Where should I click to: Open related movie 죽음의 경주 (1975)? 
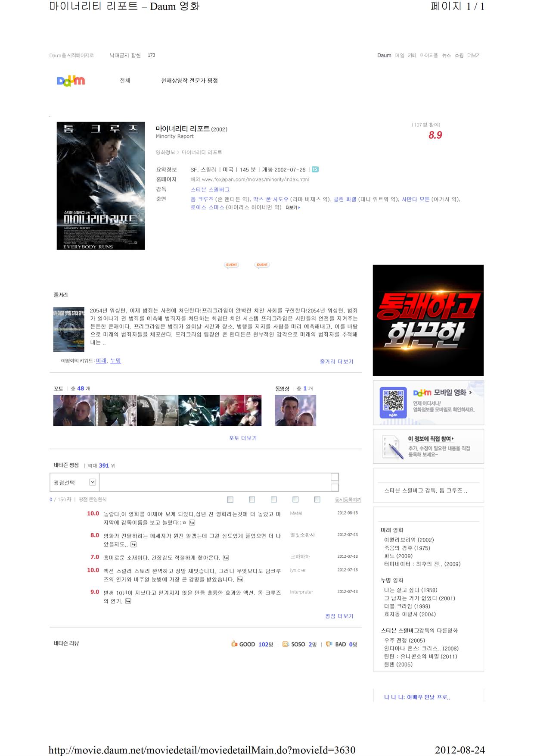pyautogui.click(x=407, y=548)
